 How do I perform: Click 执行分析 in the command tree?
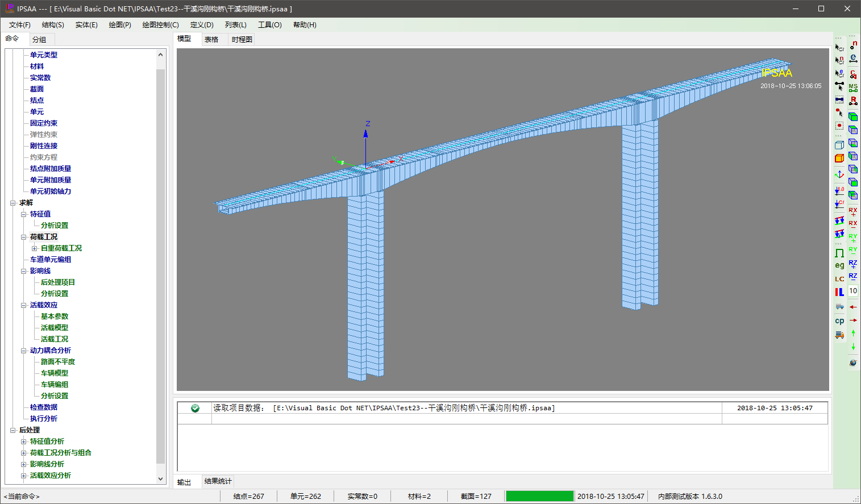(44, 419)
